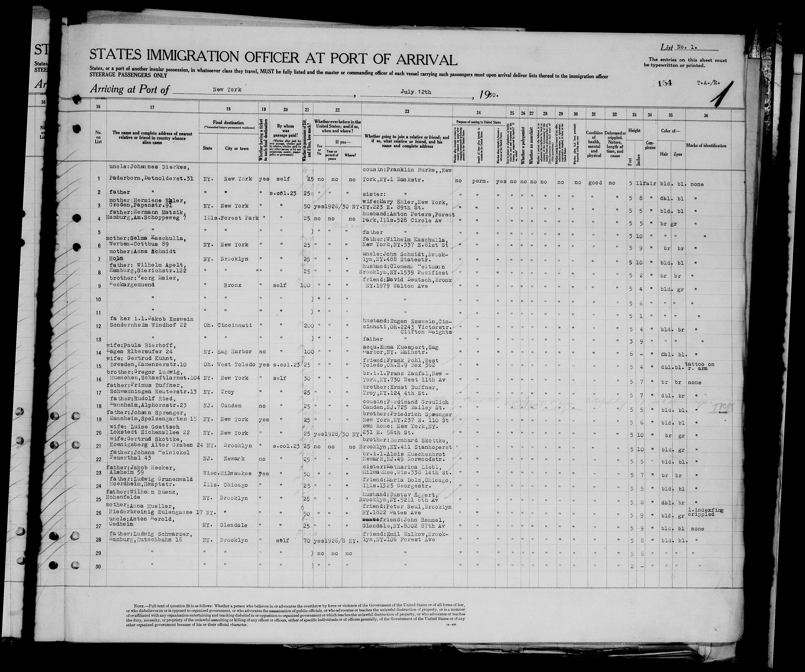Select 'Hamburg,Rutschbahn 16' address
This screenshot has width=805, height=672.
pyautogui.click(x=146, y=540)
